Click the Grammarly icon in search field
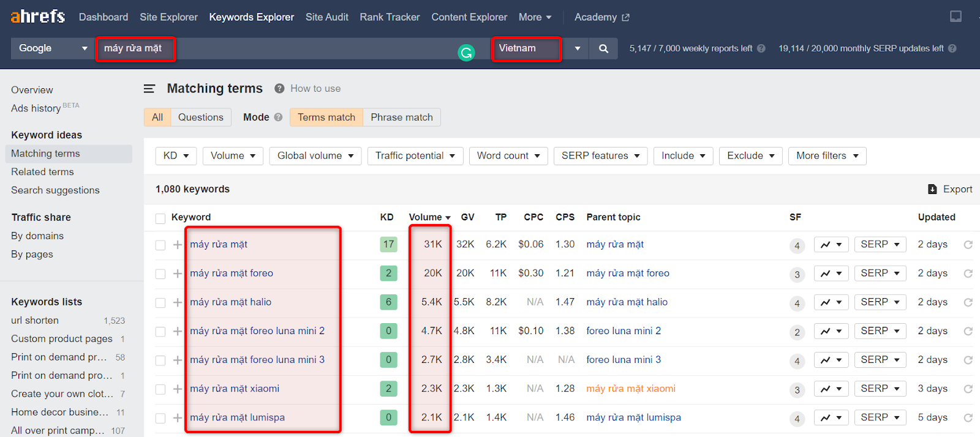The height and width of the screenshot is (437, 980). 466,53
